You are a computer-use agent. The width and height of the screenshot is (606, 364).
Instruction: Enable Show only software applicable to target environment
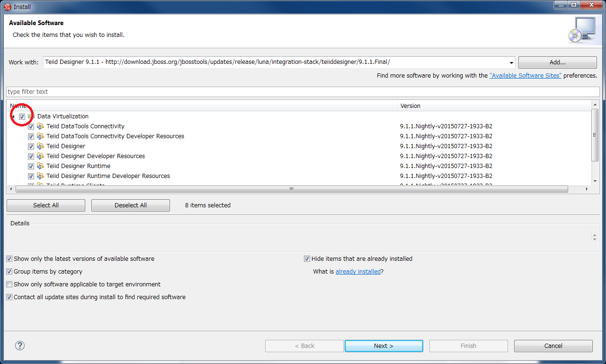click(x=9, y=284)
